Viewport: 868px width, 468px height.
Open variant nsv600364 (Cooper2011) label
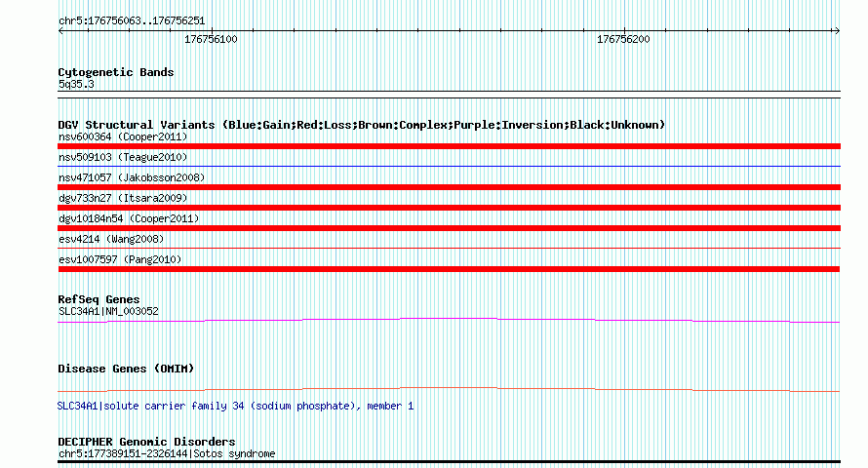click(x=123, y=136)
